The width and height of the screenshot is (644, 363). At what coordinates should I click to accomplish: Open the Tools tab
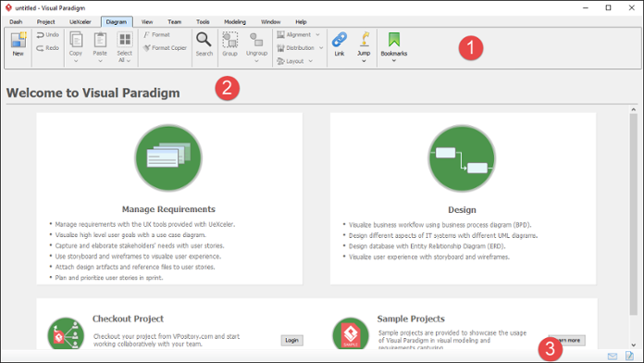203,22
